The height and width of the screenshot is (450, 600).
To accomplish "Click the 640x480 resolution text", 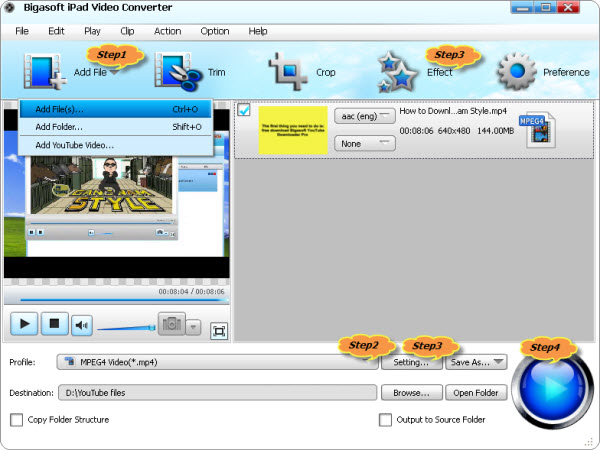I will 454,131.
